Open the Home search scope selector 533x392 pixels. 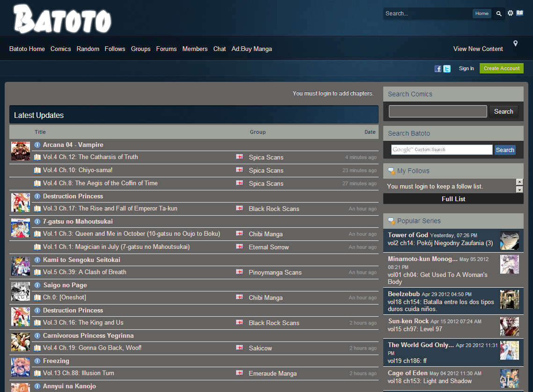click(x=482, y=14)
